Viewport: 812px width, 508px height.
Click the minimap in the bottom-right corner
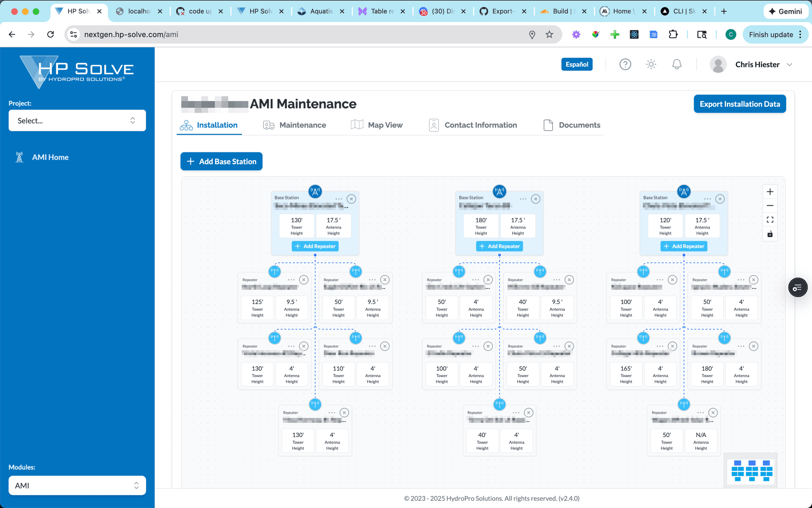(750, 470)
